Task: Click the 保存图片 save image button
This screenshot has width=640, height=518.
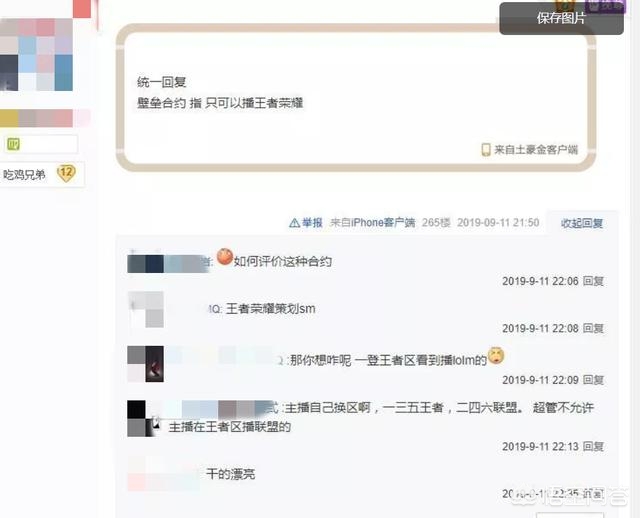Action: click(x=561, y=18)
